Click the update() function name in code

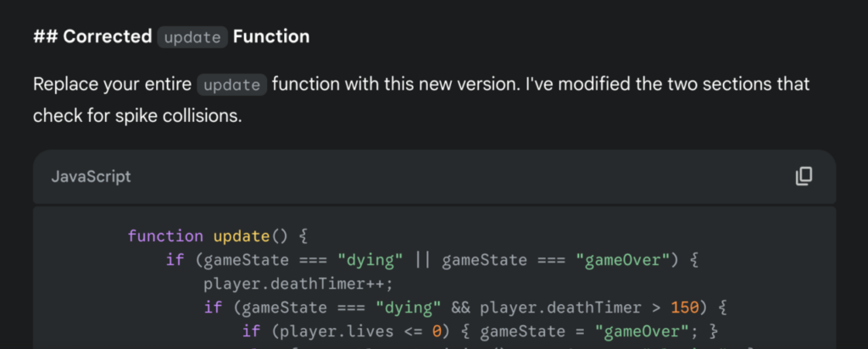251,236
